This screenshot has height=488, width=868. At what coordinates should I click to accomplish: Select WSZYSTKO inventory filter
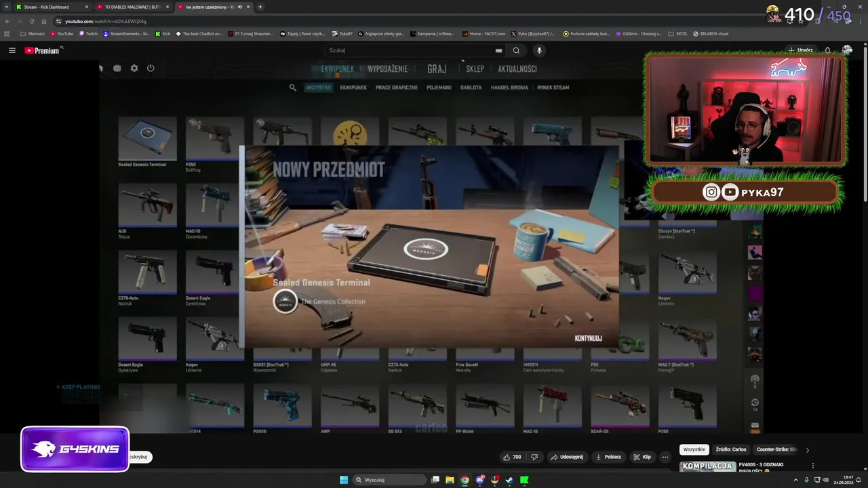pos(319,87)
